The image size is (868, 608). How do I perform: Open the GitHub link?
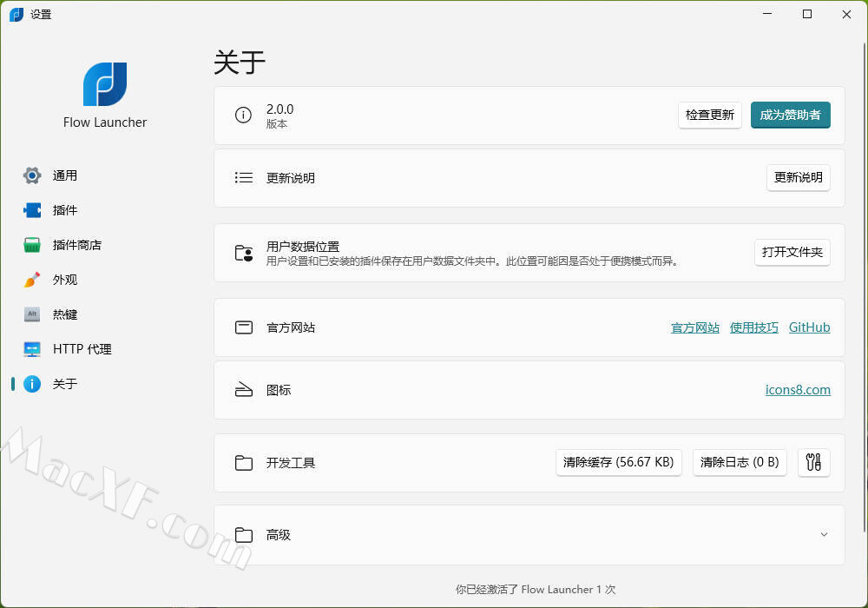[x=809, y=327]
